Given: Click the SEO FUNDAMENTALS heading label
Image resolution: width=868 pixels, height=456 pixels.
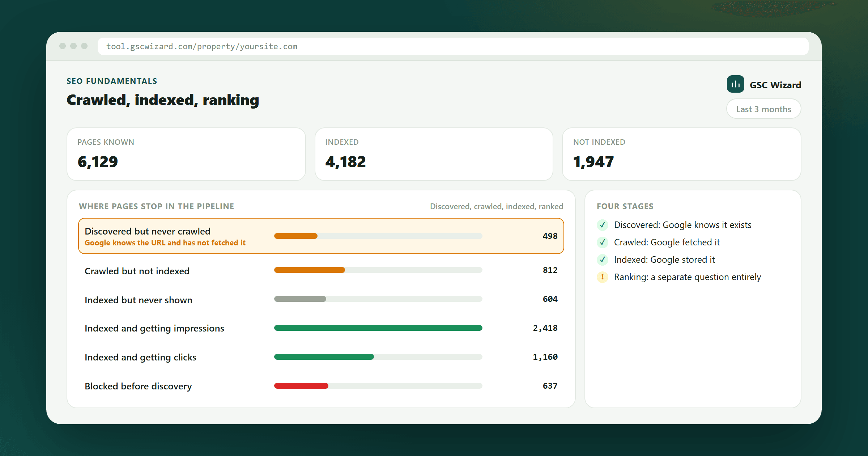Looking at the screenshot, I should [x=112, y=81].
